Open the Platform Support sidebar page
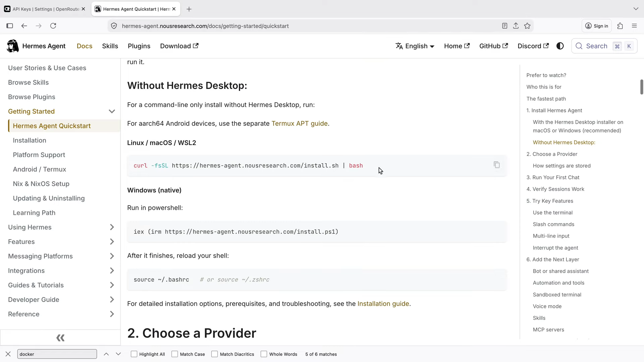 pyautogui.click(x=39, y=155)
